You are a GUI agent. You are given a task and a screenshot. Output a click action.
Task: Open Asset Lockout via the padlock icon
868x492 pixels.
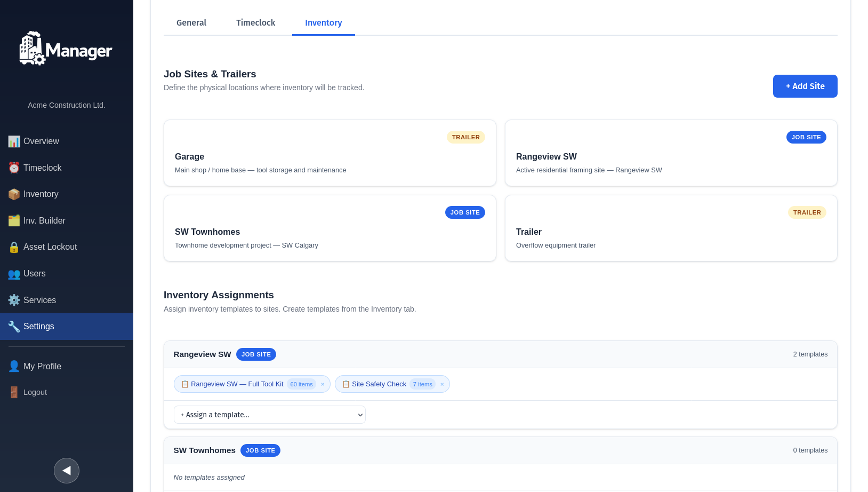(x=14, y=247)
